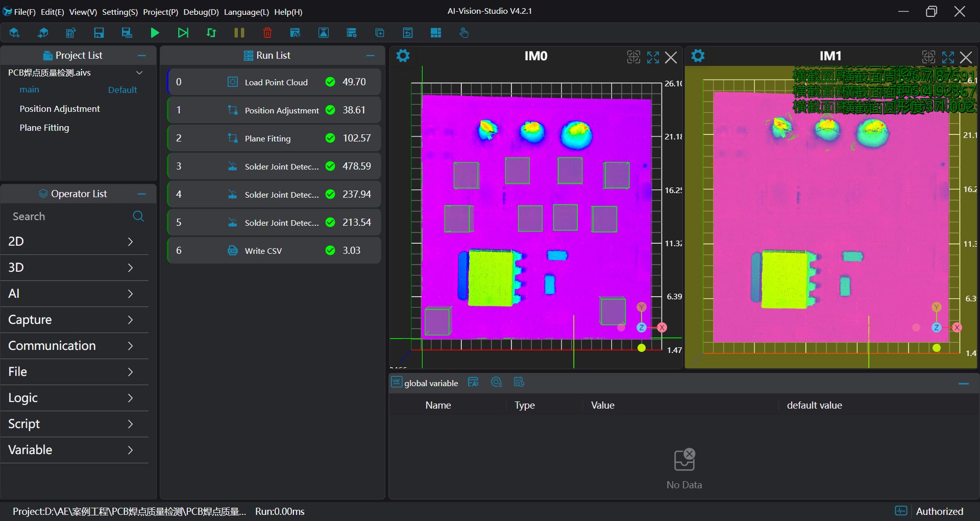This screenshot has width=980, height=521.
Task: Open the PCB project file dropdown
Action: tap(139, 73)
